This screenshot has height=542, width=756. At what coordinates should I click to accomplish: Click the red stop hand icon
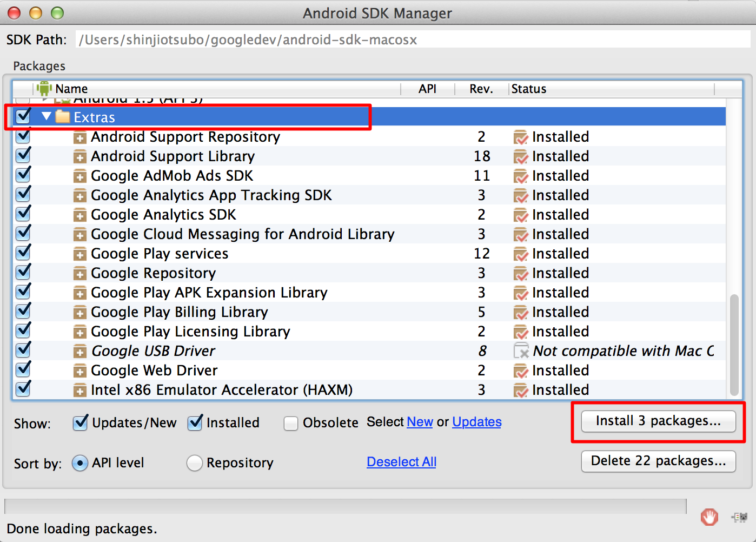pyautogui.click(x=709, y=517)
